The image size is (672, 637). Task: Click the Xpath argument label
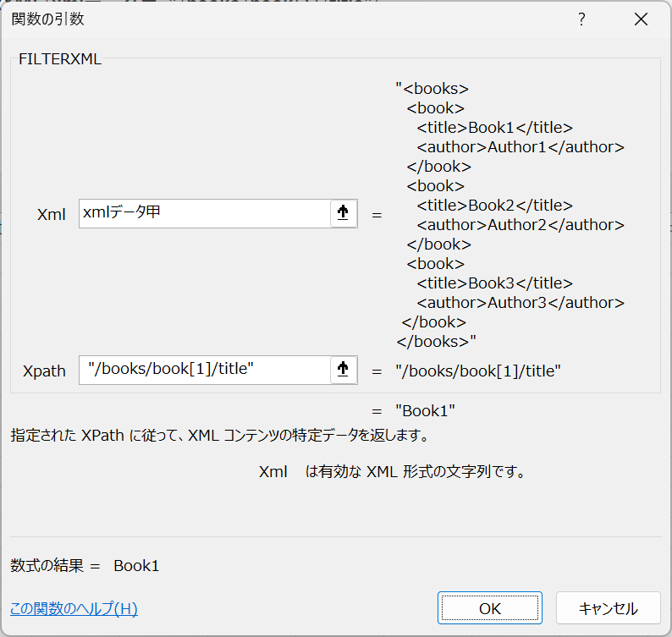44,371
